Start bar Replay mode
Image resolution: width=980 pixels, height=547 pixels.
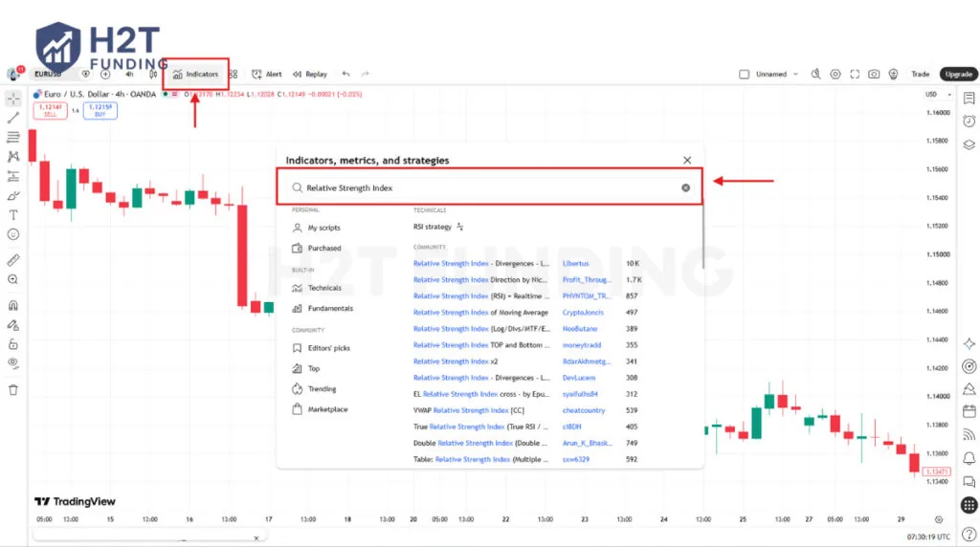[x=310, y=75]
